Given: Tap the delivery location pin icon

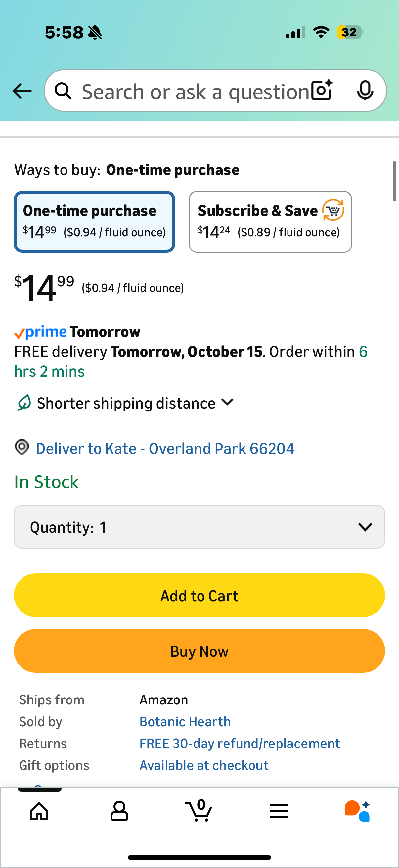Looking at the screenshot, I should coord(22,448).
